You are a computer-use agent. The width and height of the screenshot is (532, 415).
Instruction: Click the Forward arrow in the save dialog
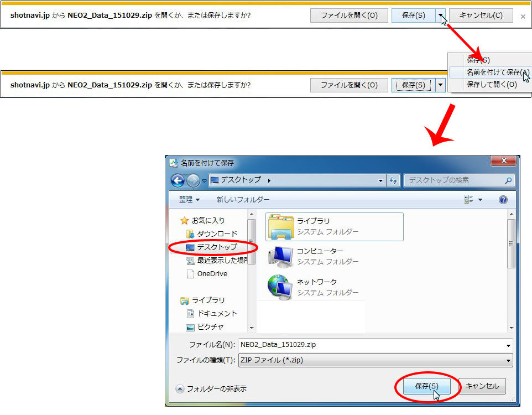tap(193, 180)
